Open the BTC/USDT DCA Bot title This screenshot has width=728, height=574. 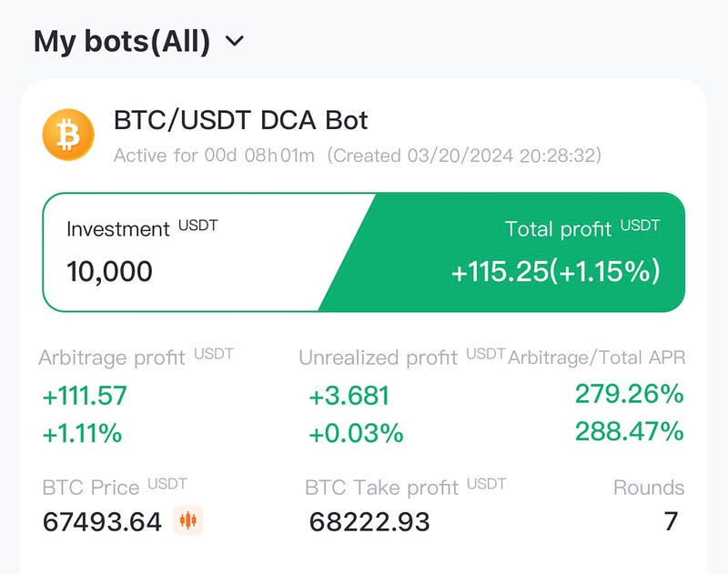[240, 120]
